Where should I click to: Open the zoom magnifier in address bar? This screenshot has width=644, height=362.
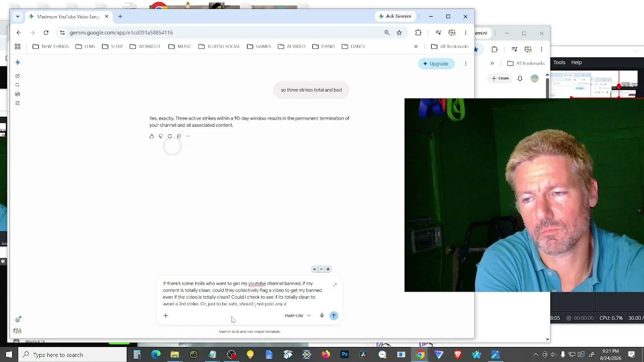[387, 33]
